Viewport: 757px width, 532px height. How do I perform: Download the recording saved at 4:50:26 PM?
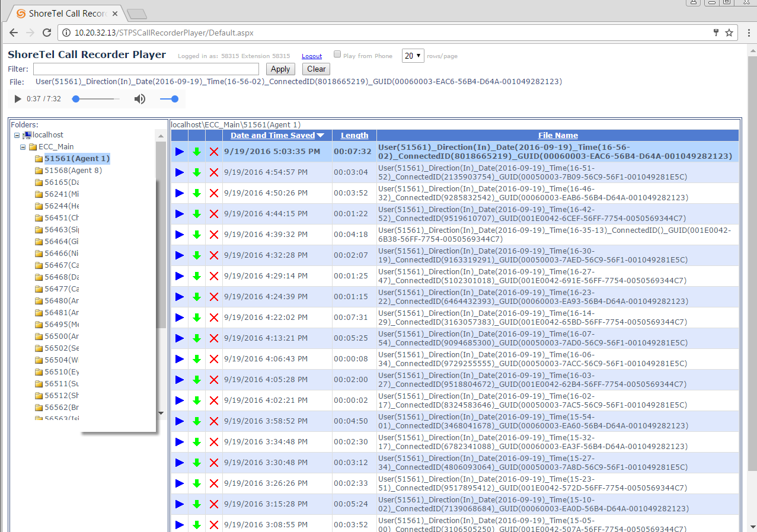point(197,193)
